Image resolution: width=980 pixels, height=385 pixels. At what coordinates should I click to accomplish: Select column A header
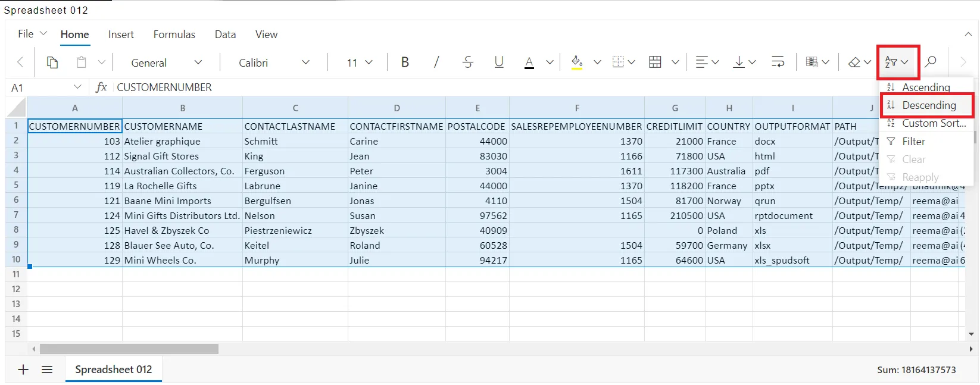point(75,108)
